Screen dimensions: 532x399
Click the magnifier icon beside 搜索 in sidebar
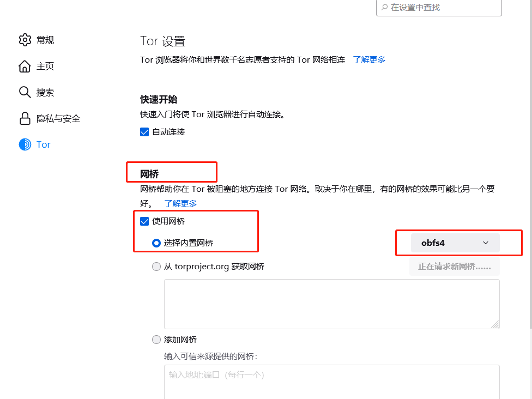(25, 92)
